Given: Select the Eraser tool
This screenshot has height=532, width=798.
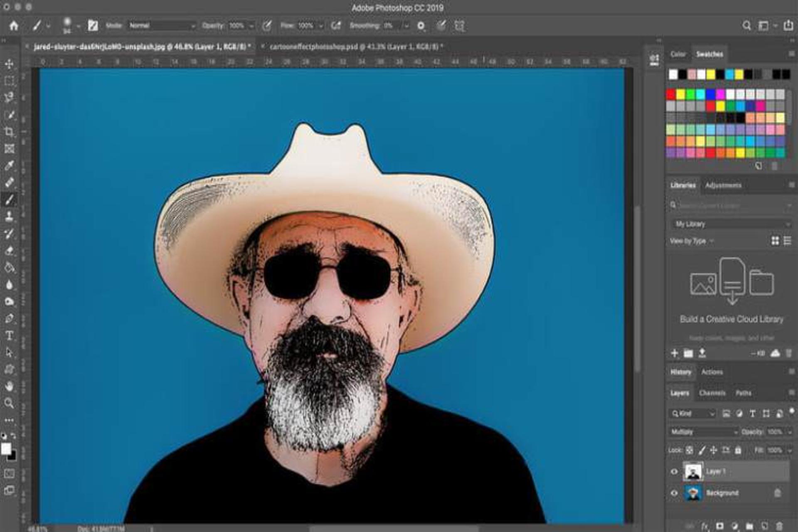Looking at the screenshot, I should click(x=9, y=250).
